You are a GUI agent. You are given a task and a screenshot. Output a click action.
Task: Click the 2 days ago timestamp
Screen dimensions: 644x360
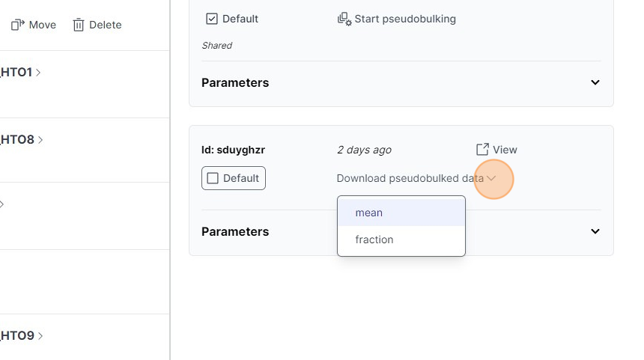[x=364, y=150]
